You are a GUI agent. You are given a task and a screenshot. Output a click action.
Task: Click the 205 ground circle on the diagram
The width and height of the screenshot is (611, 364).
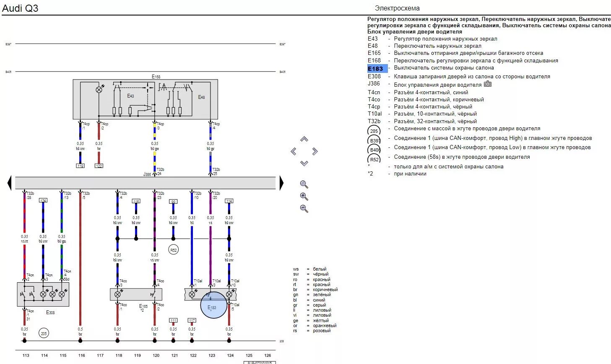point(44,333)
